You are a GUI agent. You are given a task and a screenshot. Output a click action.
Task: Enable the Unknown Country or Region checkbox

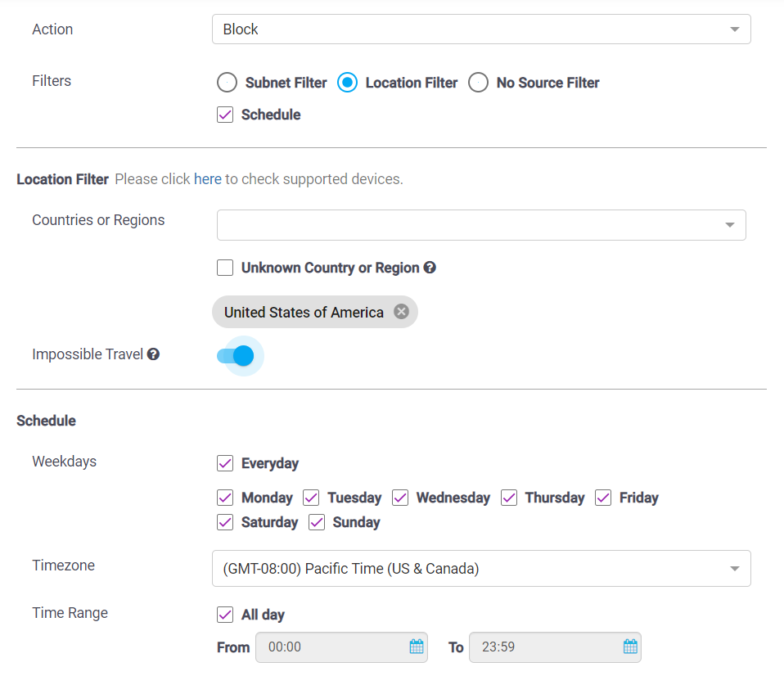tap(224, 268)
